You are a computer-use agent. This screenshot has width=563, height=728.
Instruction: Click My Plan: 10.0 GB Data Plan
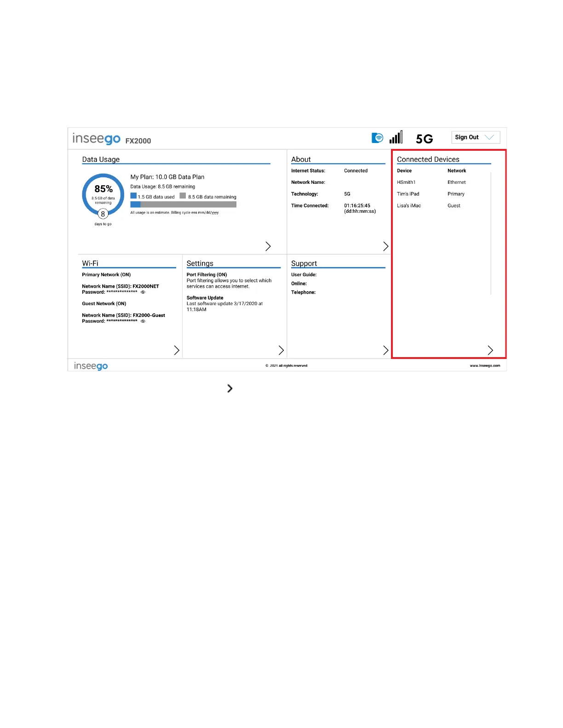point(167,177)
